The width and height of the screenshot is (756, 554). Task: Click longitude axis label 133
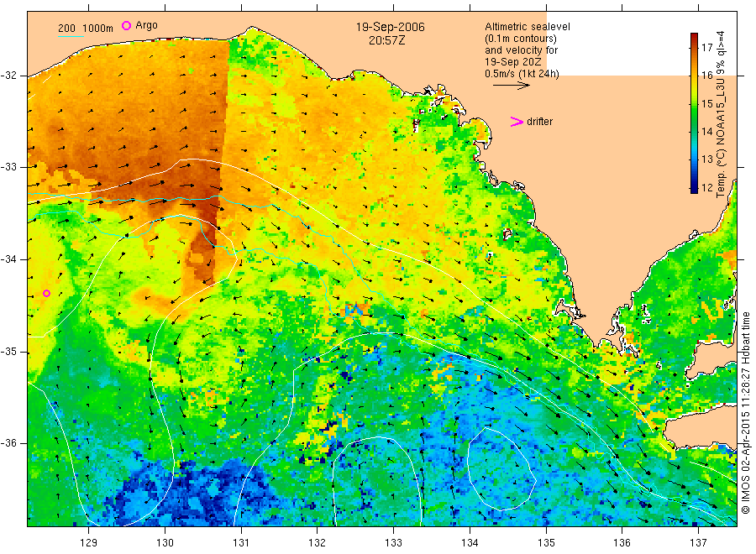(393, 543)
